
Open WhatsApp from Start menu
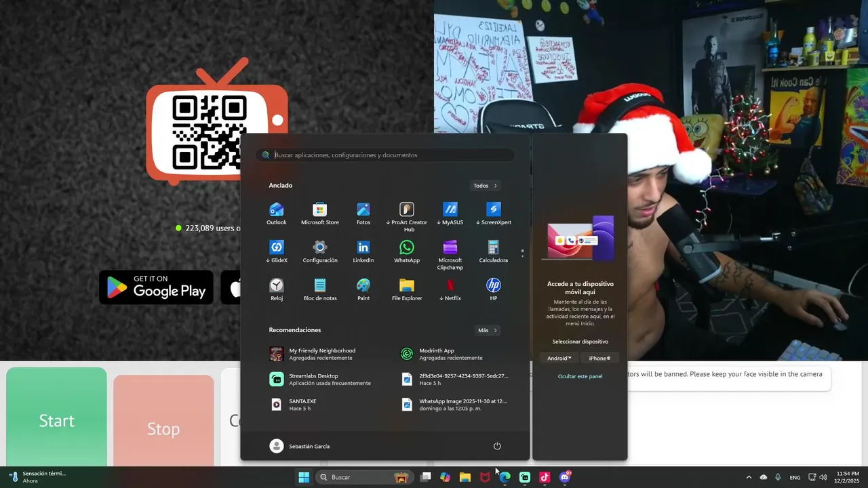click(x=407, y=251)
